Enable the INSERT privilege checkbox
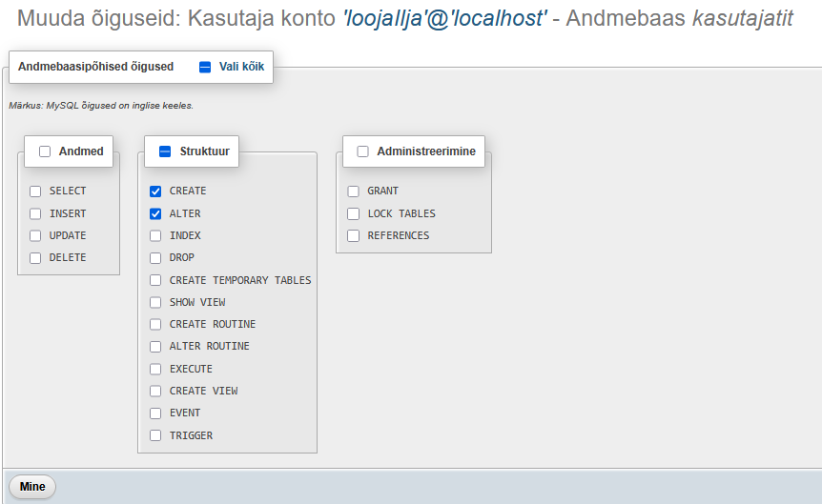This screenshot has width=822, height=504. point(35,213)
